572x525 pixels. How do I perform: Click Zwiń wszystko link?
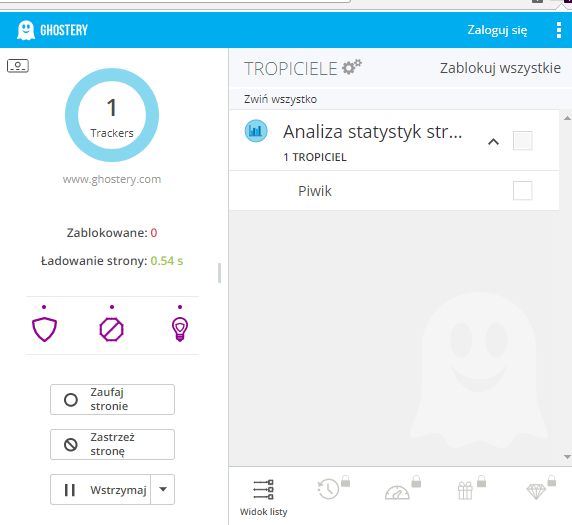click(x=280, y=99)
